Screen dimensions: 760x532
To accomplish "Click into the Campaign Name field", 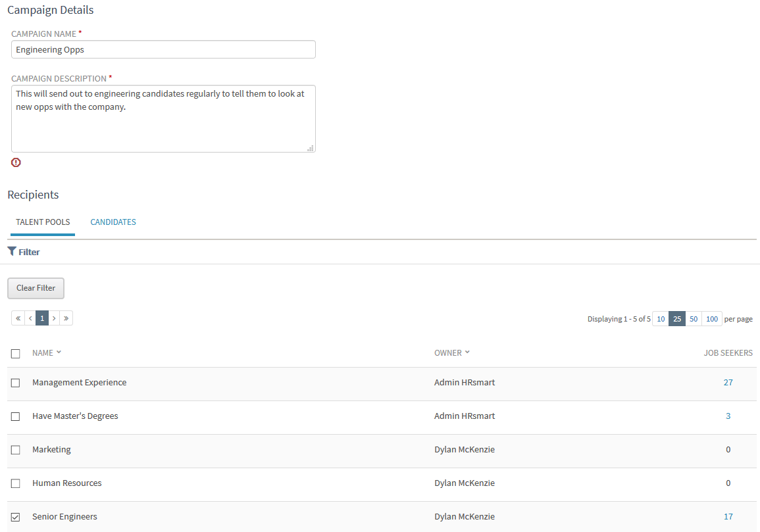I will point(163,50).
